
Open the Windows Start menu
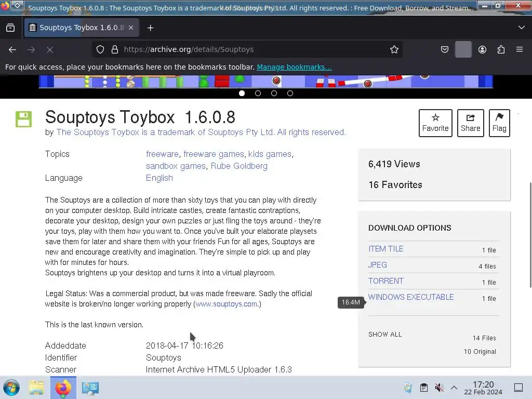tap(11, 388)
